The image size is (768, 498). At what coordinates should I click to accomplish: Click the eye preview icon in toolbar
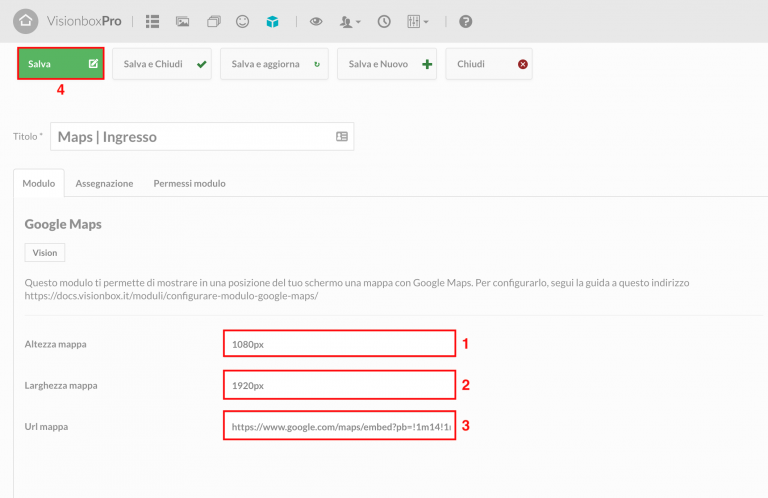click(x=316, y=22)
